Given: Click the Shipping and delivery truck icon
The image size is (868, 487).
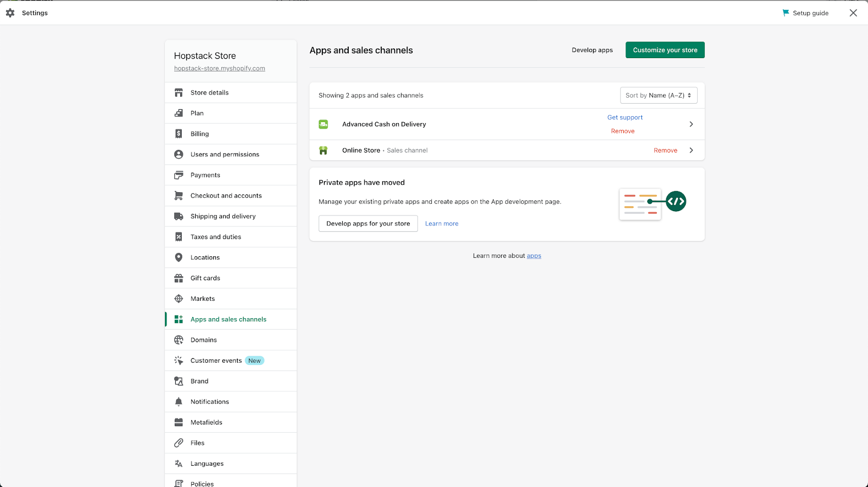Looking at the screenshot, I should coord(178,216).
